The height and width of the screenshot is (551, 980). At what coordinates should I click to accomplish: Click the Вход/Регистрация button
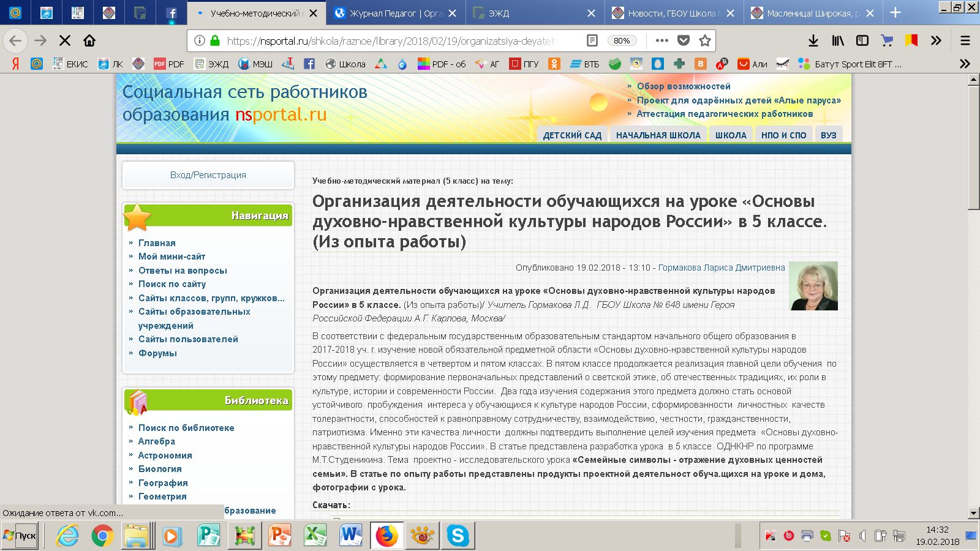(x=208, y=175)
